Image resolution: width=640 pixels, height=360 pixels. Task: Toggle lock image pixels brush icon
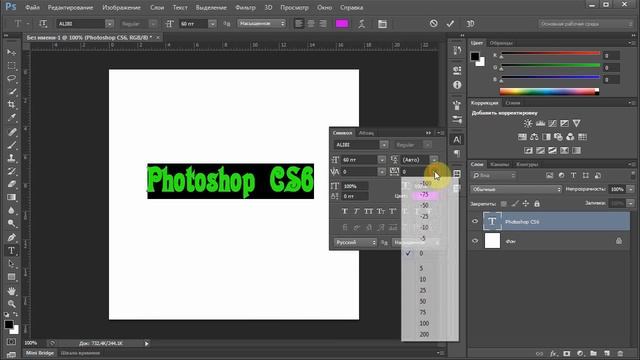515,203
